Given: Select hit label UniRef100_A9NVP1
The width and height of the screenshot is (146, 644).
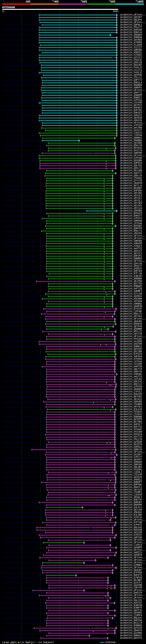Looking at the screenshot, I should tap(131, 88).
